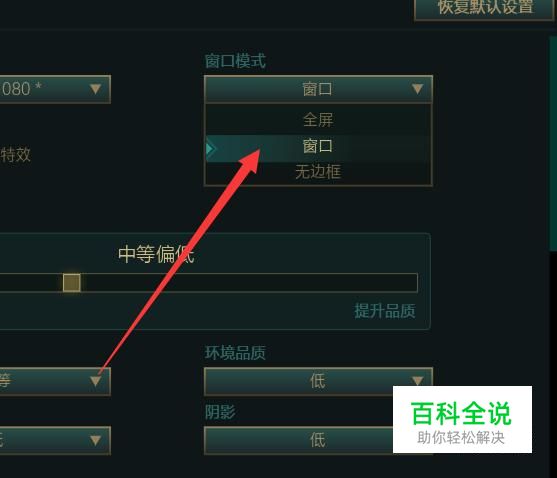
Task: Open the 窗口模式 dropdown showing 窗口
Action: 318,89
